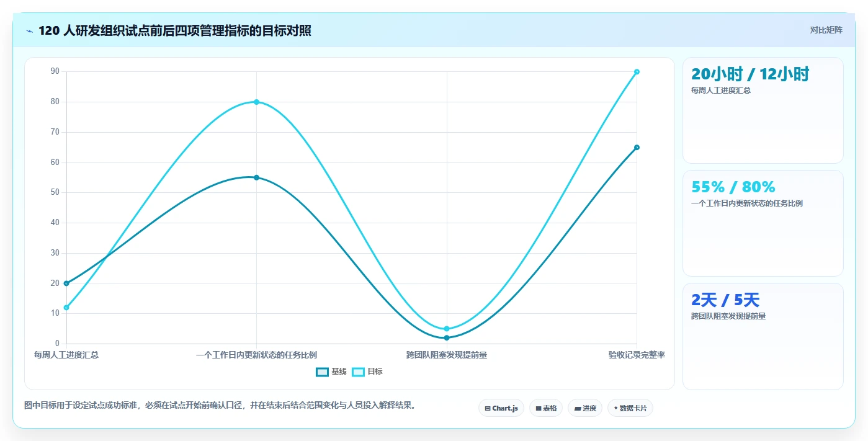
Task: Click 一个工作日内更新状态的任务比例 caption in second card
Action: 747,203
